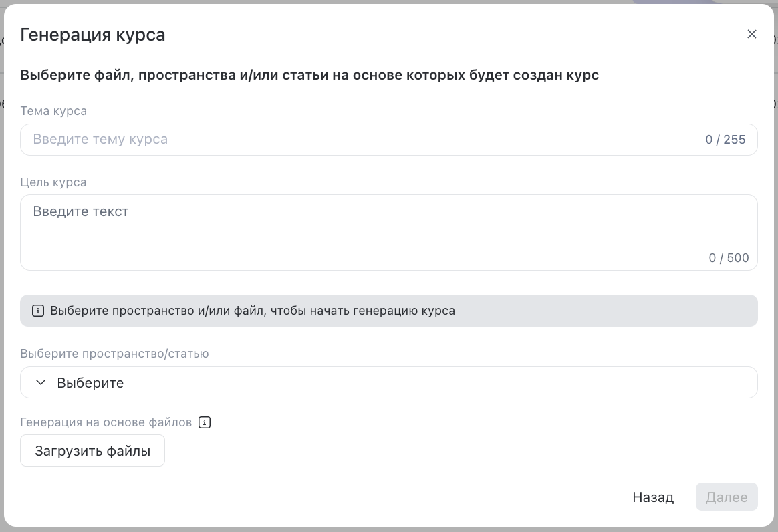Open the 'Выберите пространство/статью' dropdown
Viewport: 778px width, 532px height.
pyautogui.click(x=389, y=382)
